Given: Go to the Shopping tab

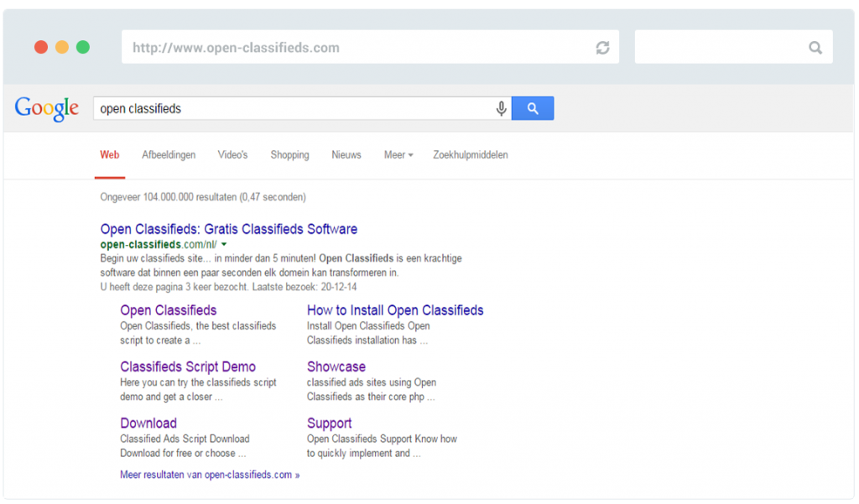Looking at the screenshot, I should pos(289,155).
